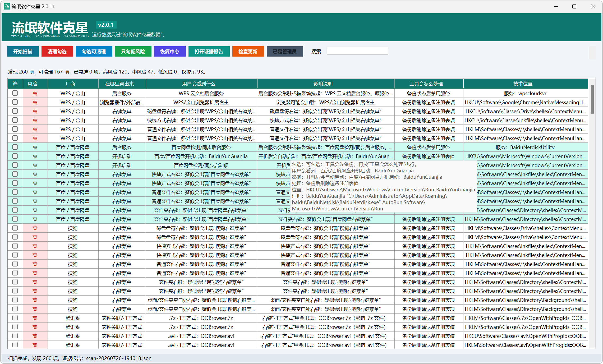
Task: Click the HKCU\Software\Google\Chrome\NativeMessagingH... cell
Action: point(525,102)
